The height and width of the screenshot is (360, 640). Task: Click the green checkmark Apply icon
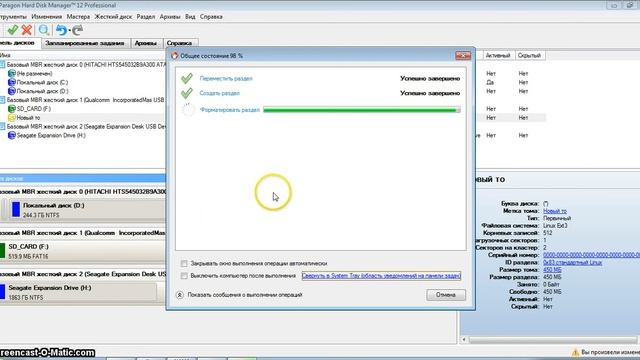(13, 30)
